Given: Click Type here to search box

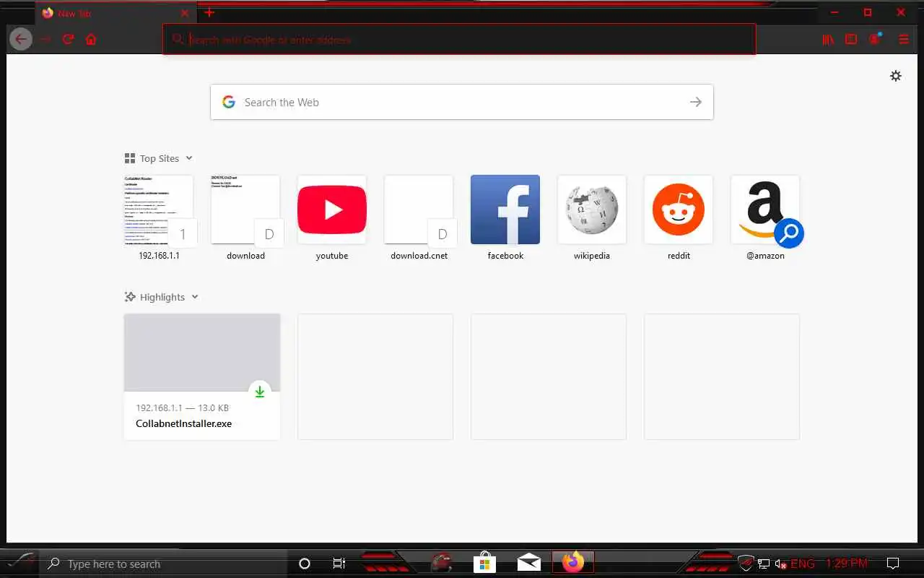Looking at the screenshot, I should (x=162, y=564).
